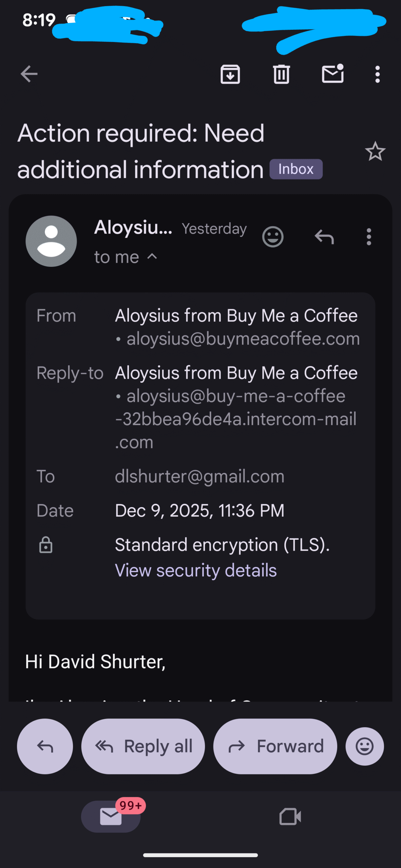Reply using arrow in message header
The width and height of the screenshot is (401, 868).
click(324, 237)
